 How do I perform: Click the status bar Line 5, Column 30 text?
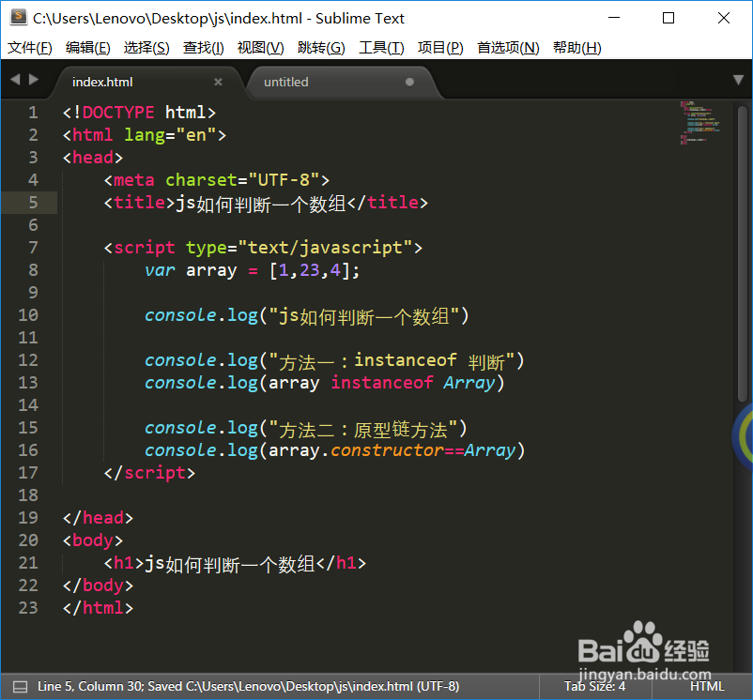90,687
